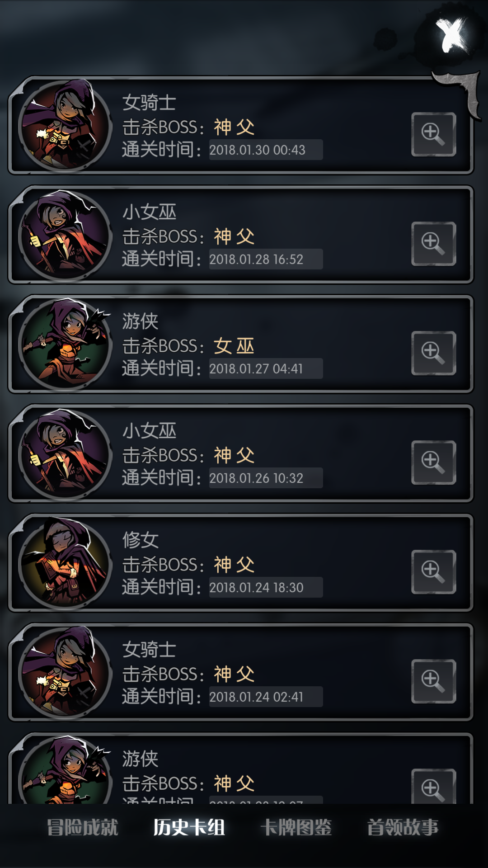This screenshot has height=868, width=488.
Task: Tap 小女巫 portrait dated 2018.01.26
Action: pos(65,454)
